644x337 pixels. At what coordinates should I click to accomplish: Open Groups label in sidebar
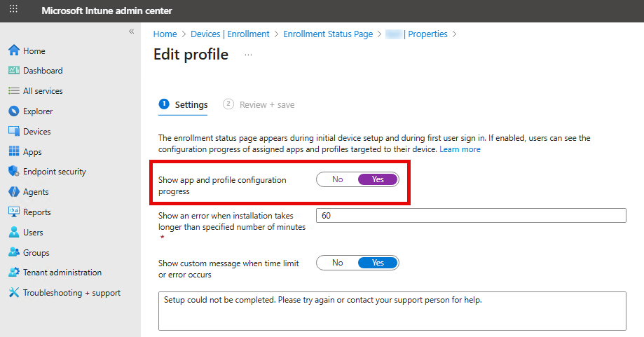36,253
